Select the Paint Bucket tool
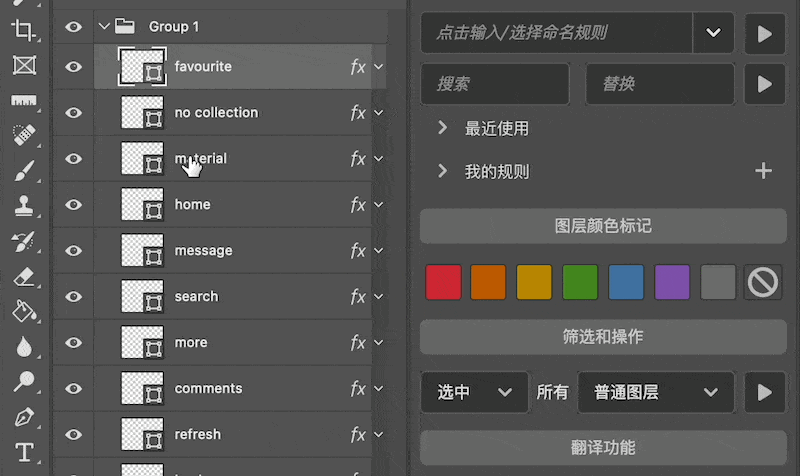 point(23,311)
